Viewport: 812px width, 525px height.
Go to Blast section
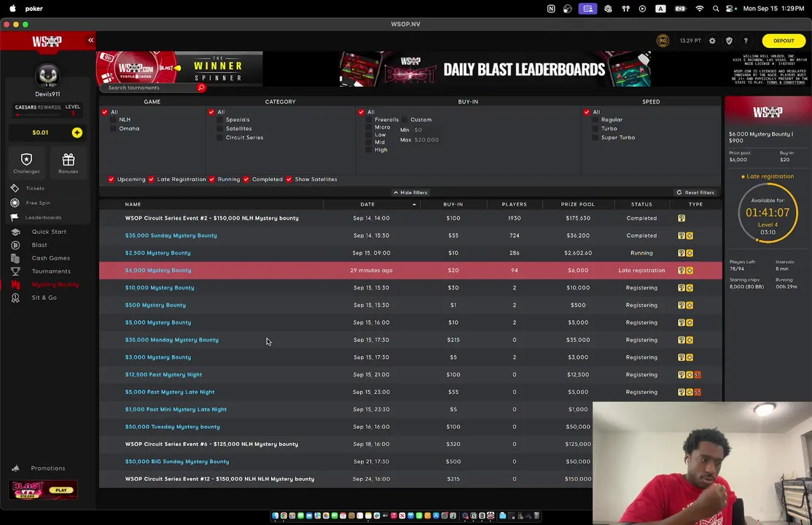click(39, 244)
